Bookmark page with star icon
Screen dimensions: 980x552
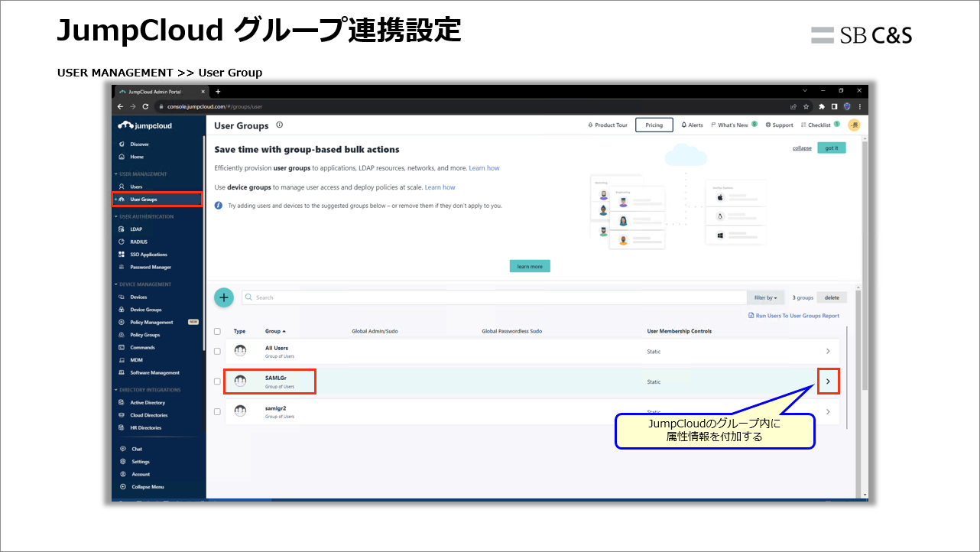(806, 106)
